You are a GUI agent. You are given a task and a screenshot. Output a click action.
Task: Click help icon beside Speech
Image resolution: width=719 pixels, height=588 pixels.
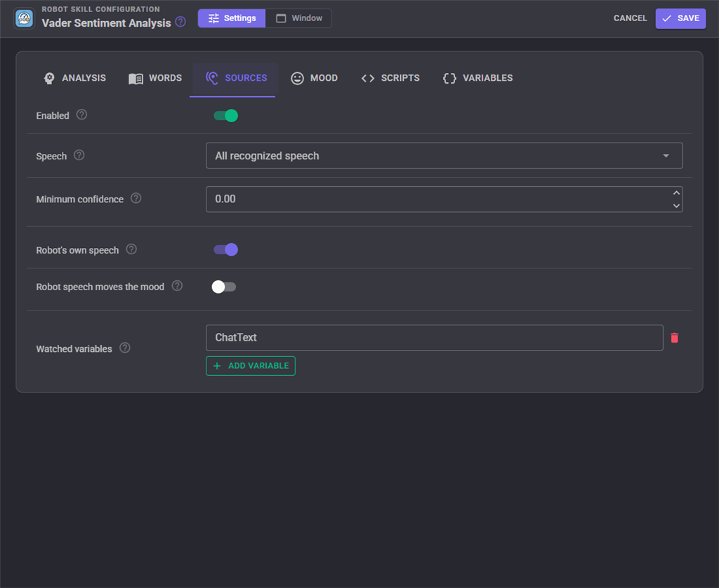(79, 155)
